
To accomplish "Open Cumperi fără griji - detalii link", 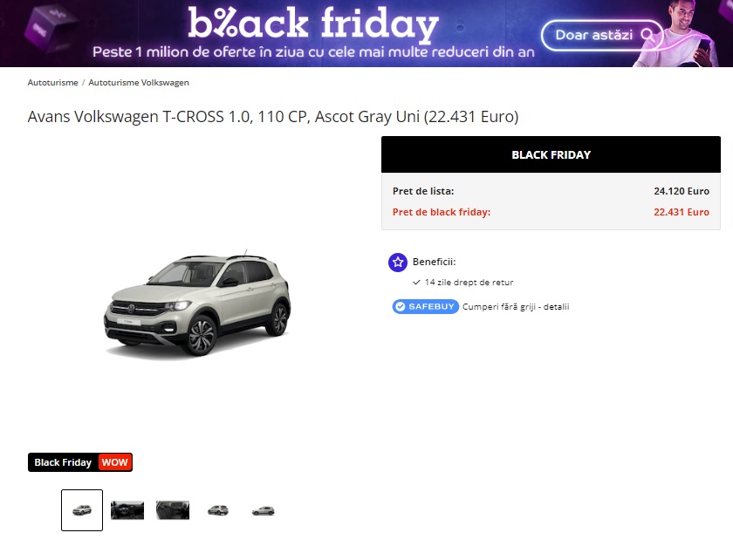I will (516, 307).
